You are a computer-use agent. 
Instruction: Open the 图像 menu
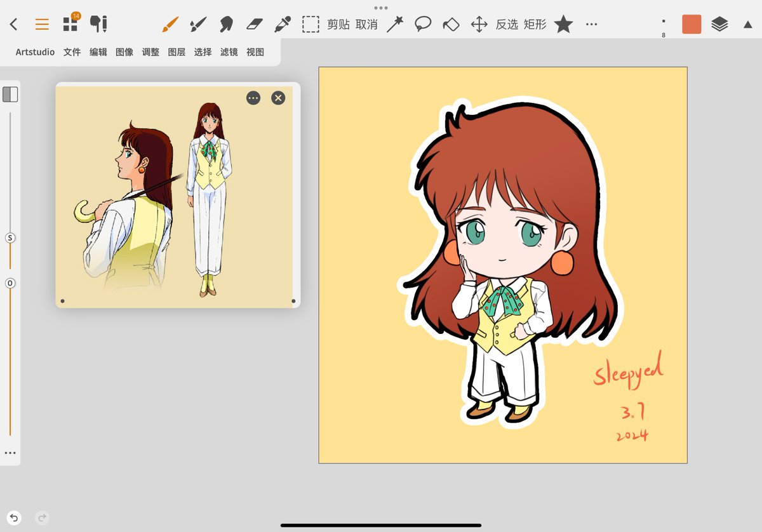(x=124, y=52)
